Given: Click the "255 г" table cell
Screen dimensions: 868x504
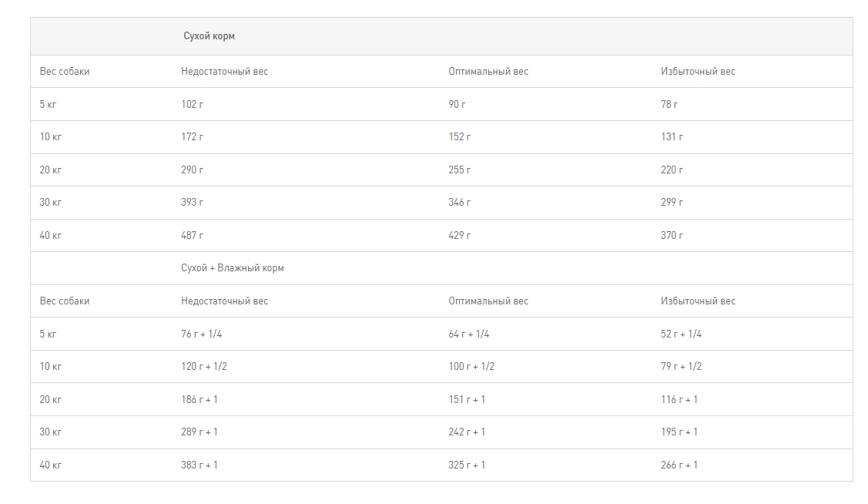Looking at the screenshot, I should [460, 170].
